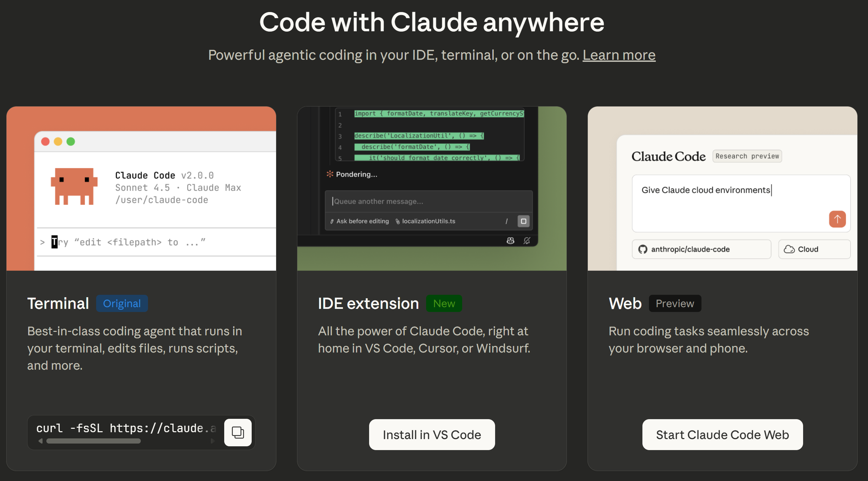The height and width of the screenshot is (481, 868).
Task: Click the green dot in terminal window
Action: tap(71, 142)
